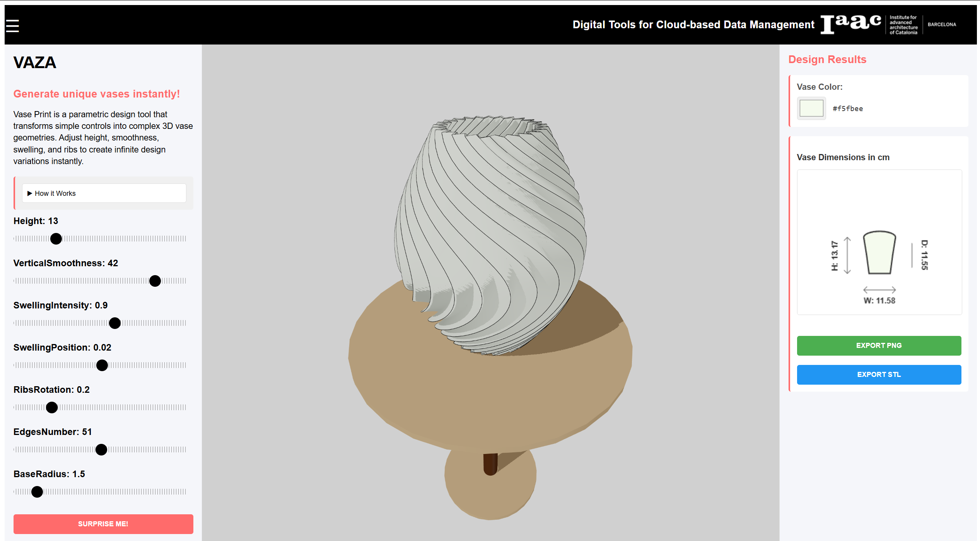The image size is (980, 541).
Task: Click the SwellingPosition slider handle
Action: pos(102,365)
